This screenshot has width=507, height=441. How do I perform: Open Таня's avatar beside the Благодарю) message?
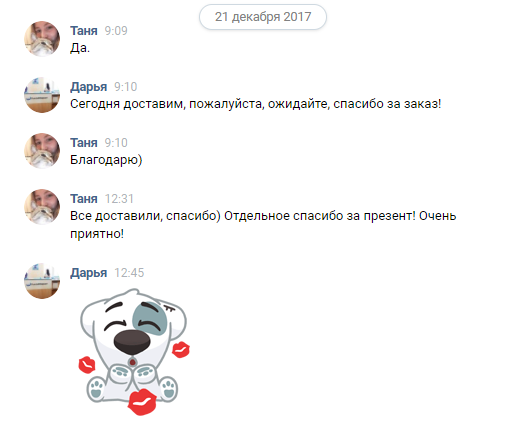tap(42, 151)
